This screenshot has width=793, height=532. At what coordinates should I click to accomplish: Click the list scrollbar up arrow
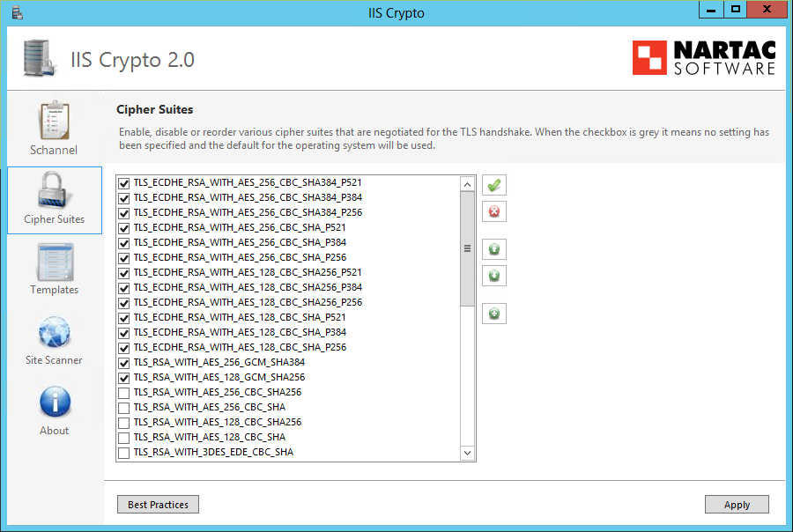click(467, 184)
